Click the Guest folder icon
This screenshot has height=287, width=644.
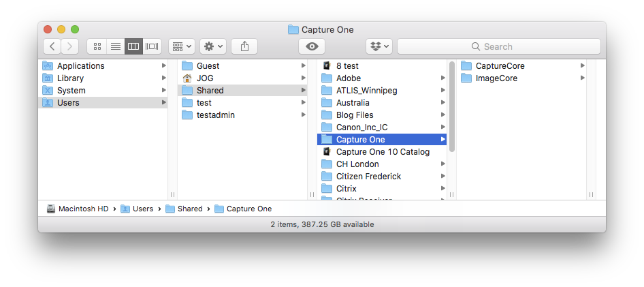(187, 66)
